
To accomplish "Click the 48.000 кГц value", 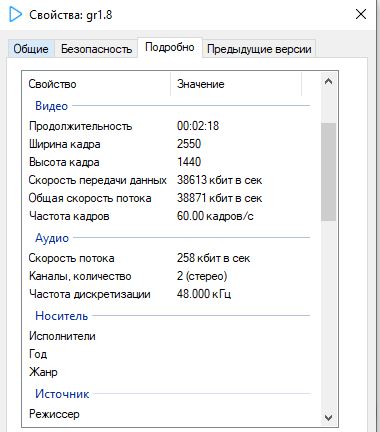I will 204,294.
